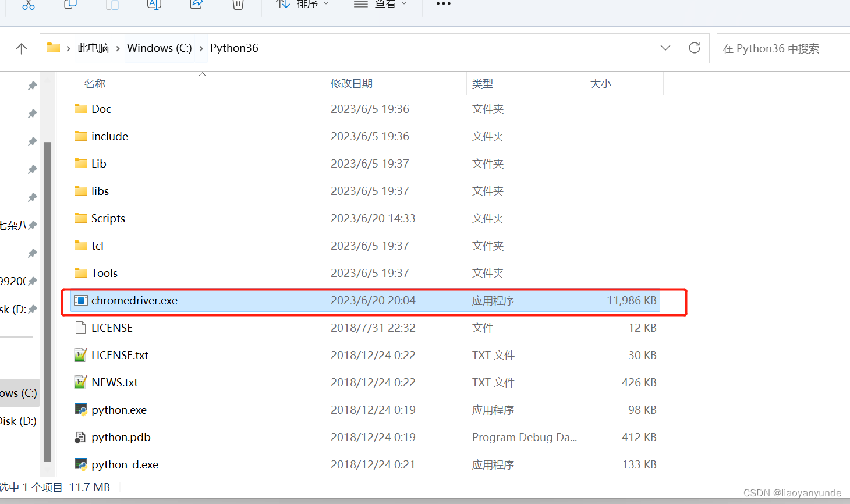Click the 426 KB size of NEWS.txt
This screenshot has height=504, width=850.
[x=639, y=382]
